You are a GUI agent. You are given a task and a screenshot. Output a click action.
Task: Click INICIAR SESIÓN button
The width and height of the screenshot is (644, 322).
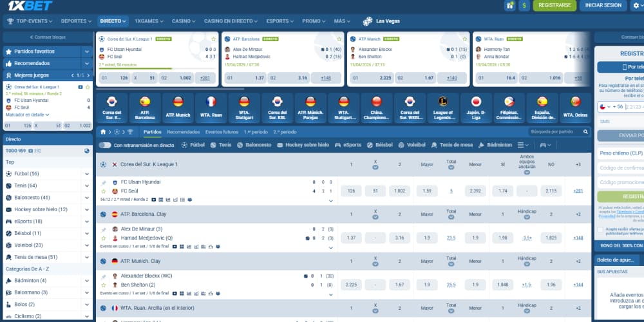point(603,5)
